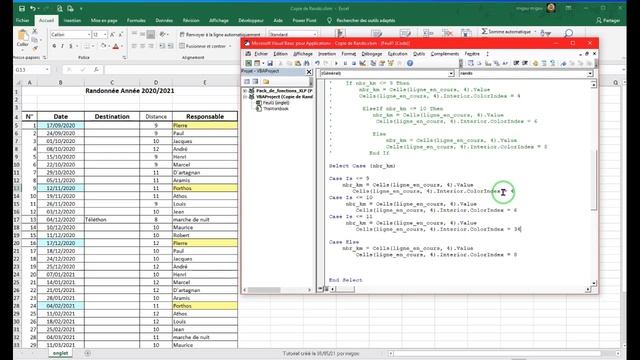Screen dimensions: 640x360
Task: Expand Fusionner et centrer dropdown arrow
Action: click(x=230, y=46)
